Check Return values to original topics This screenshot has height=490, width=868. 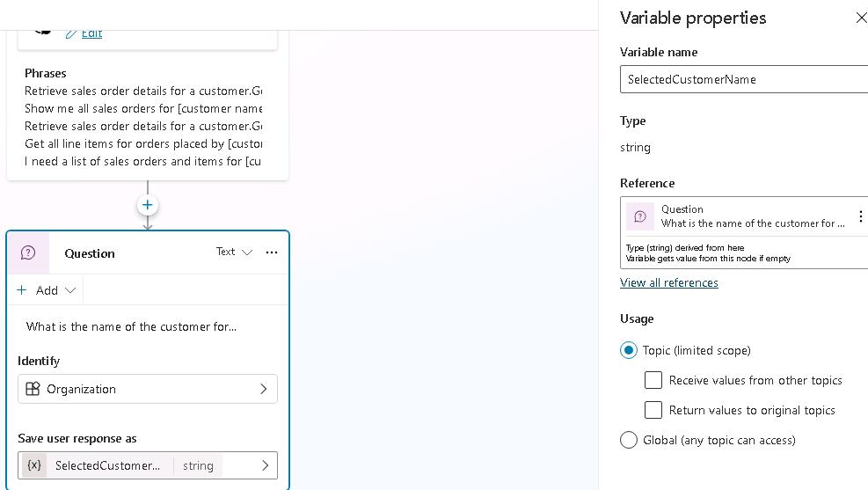click(x=653, y=410)
